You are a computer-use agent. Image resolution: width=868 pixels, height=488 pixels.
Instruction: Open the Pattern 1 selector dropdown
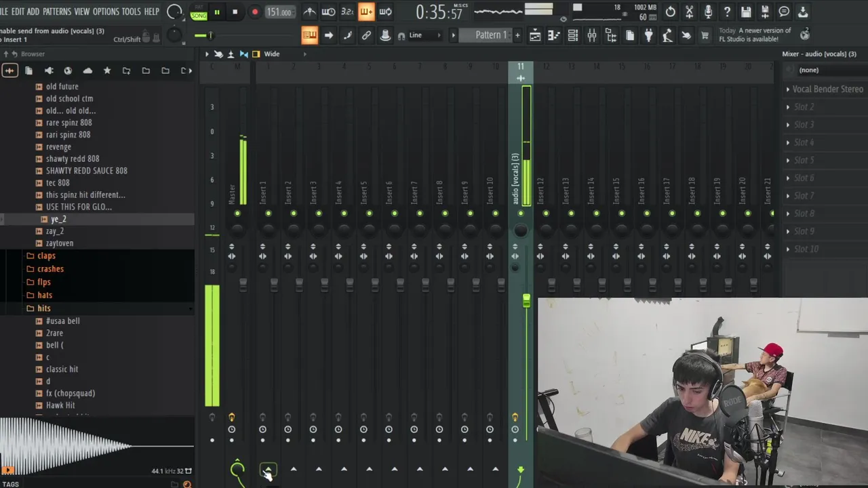tap(486, 35)
